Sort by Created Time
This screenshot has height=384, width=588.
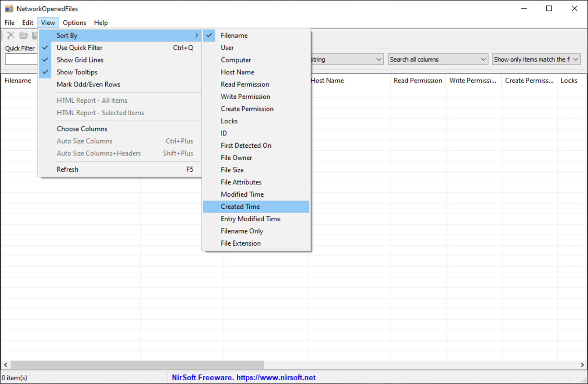click(256, 207)
